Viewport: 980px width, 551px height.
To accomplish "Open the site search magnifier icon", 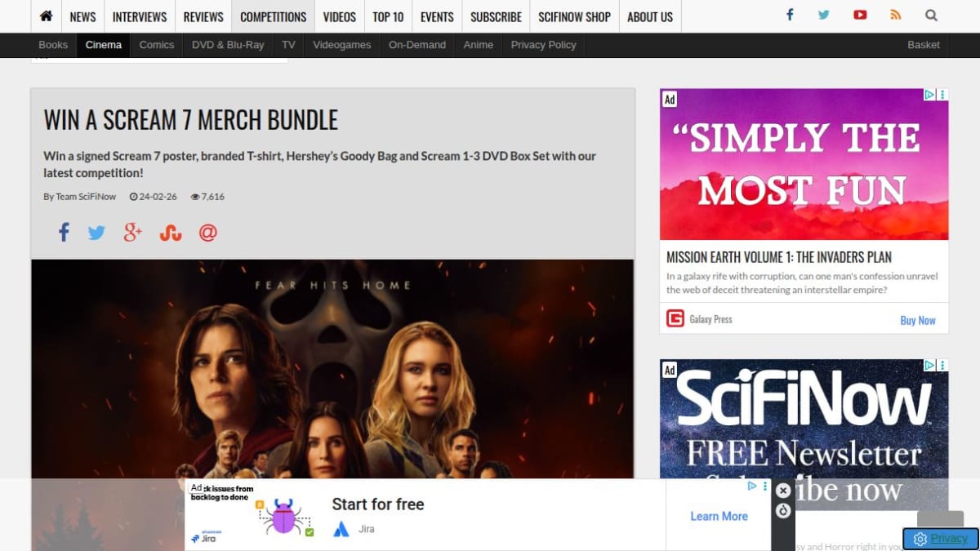I will point(932,15).
